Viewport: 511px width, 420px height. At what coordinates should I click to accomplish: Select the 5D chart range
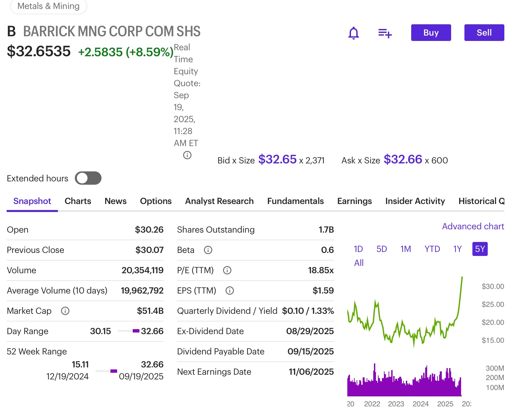(382, 249)
